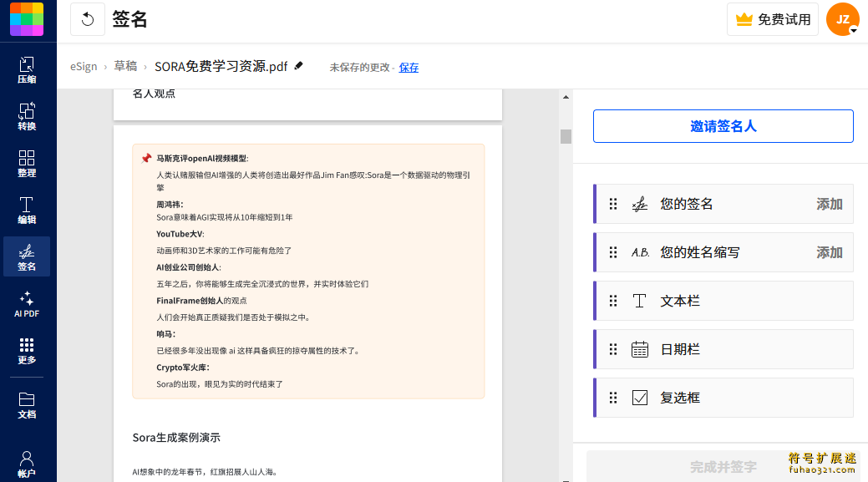Click the T icon for 文本栏
The height and width of the screenshot is (482, 868).
pos(639,301)
